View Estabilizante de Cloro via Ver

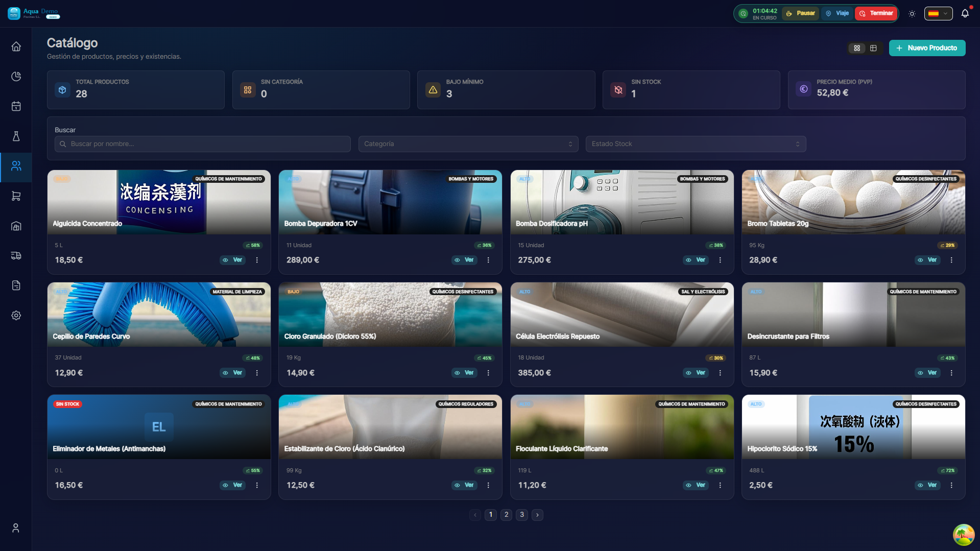[464, 485]
